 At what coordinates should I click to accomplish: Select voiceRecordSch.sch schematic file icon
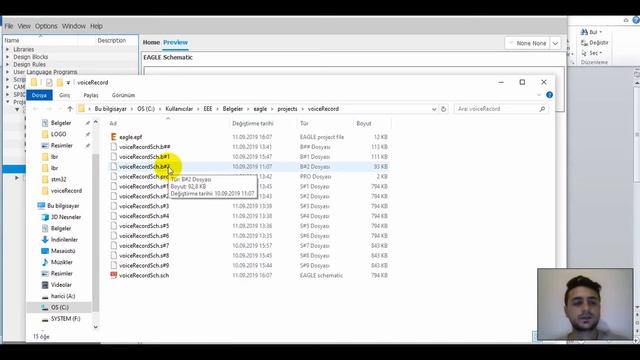point(114,276)
